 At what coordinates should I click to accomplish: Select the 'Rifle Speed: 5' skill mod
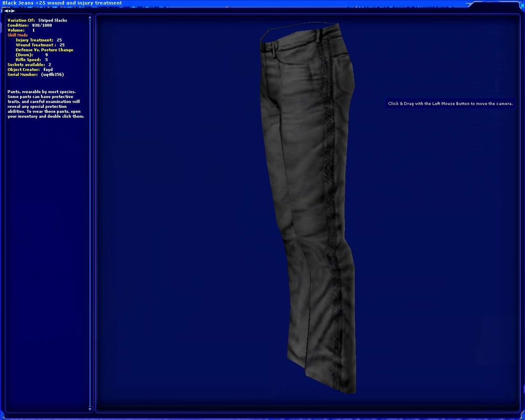[x=31, y=60]
